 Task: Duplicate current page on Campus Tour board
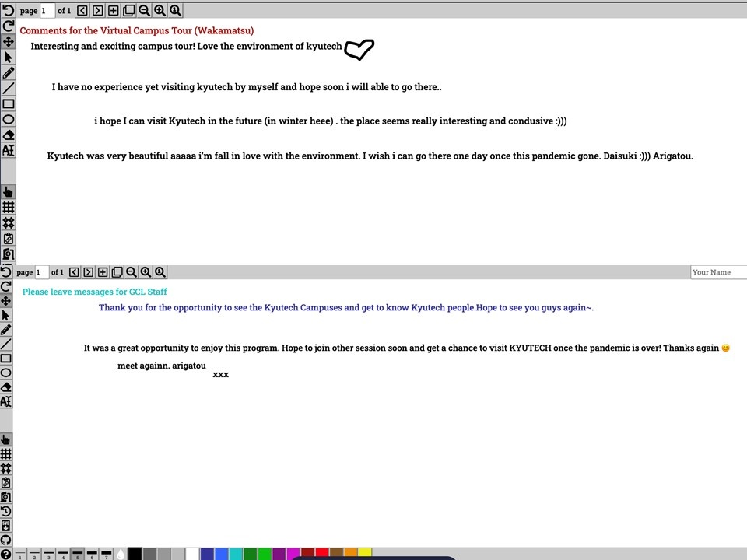tap(128, 10)
